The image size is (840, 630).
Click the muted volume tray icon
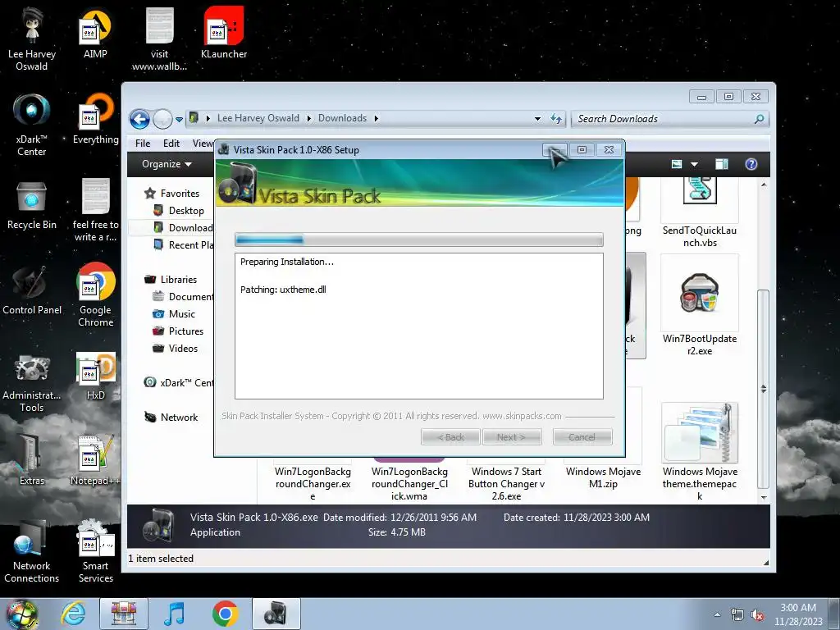(757, 615)
